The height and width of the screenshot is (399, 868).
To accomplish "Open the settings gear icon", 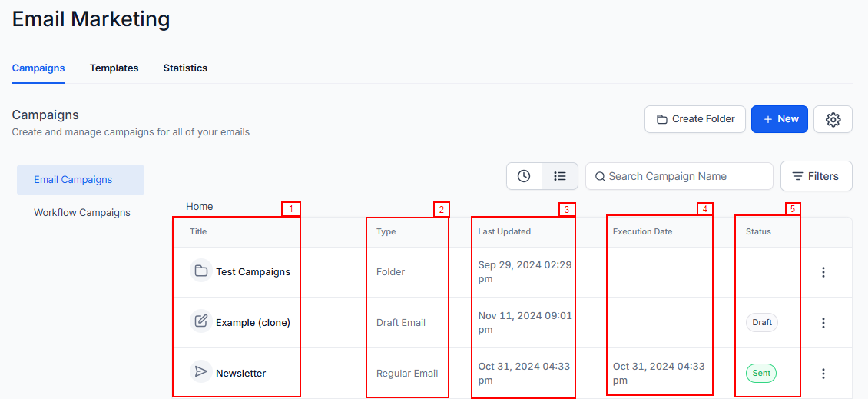I will [833, 119].
